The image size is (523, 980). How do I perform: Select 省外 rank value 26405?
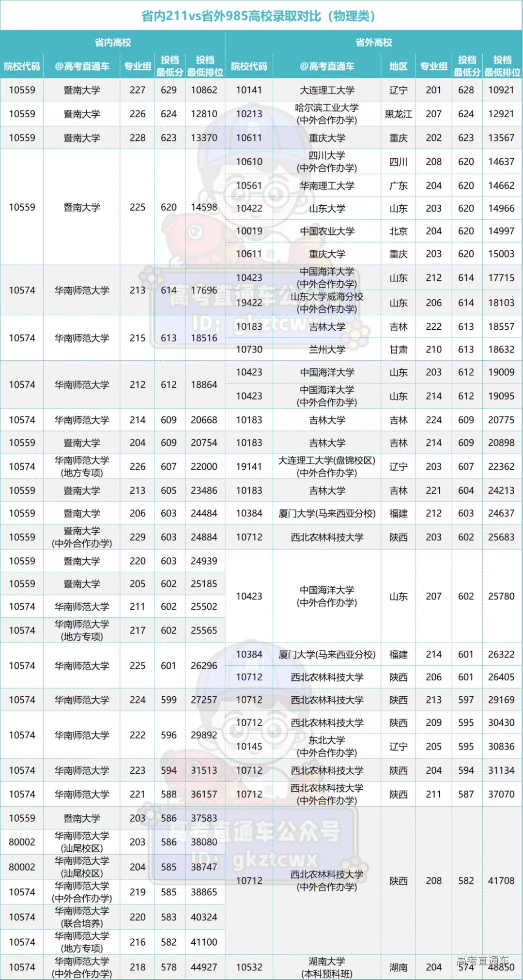click(501, 677)
